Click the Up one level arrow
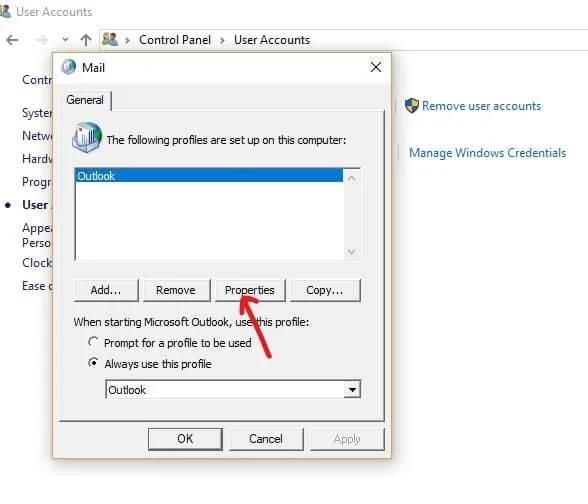 pos(86,40)
